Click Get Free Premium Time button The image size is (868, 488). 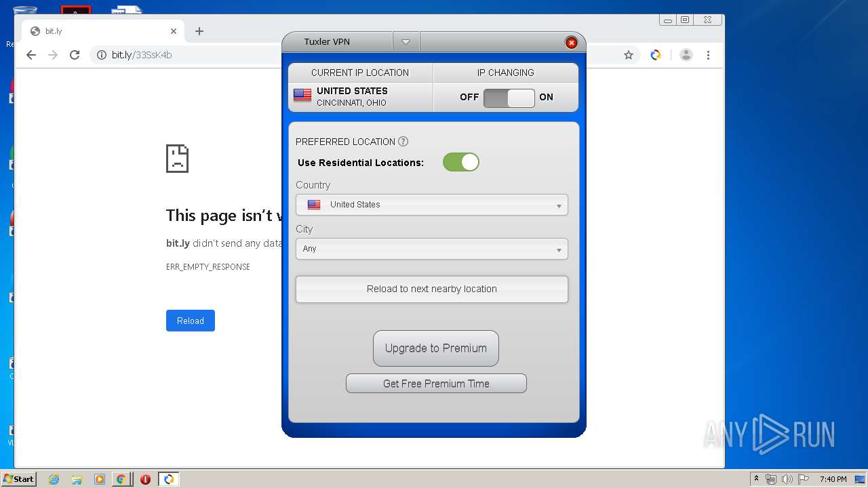coord(436,384)
